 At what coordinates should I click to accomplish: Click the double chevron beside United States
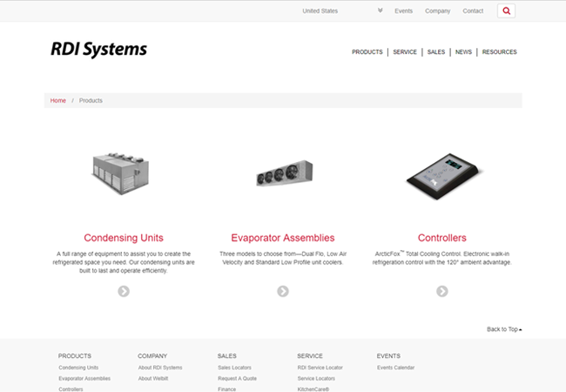coord(381,11)
